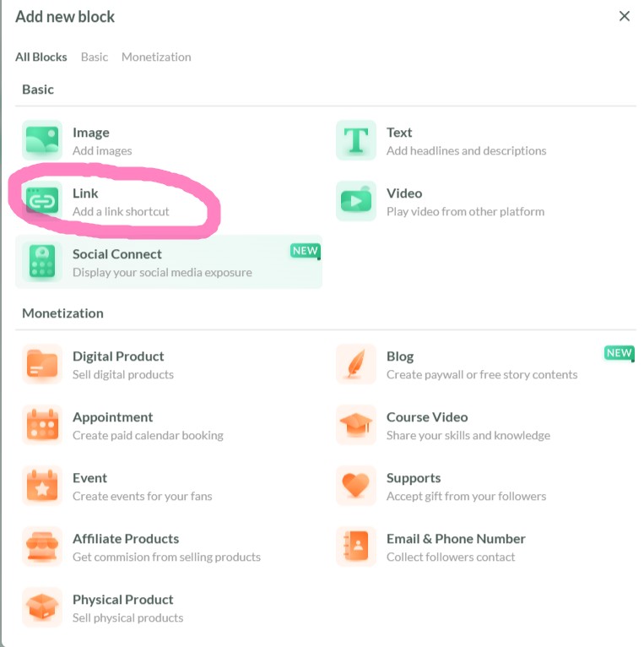The image size is (644, 647).
Task: Click the Supports heart icon
Action: coord(356,486)
